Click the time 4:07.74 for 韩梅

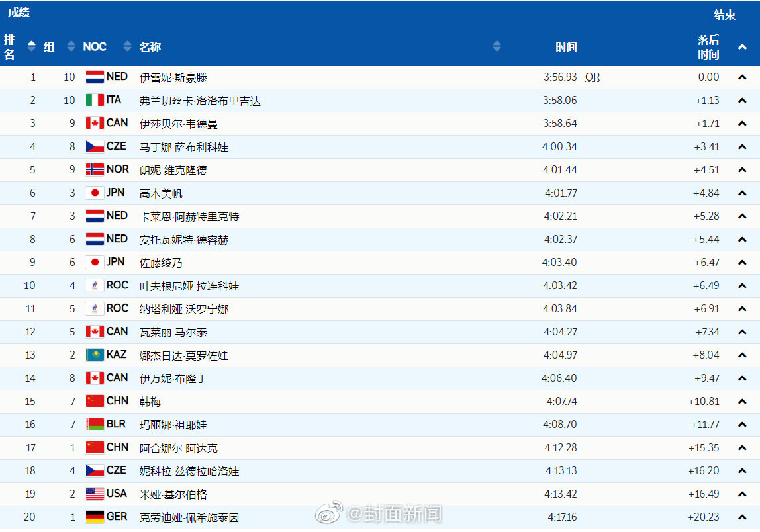click(562, 401)
